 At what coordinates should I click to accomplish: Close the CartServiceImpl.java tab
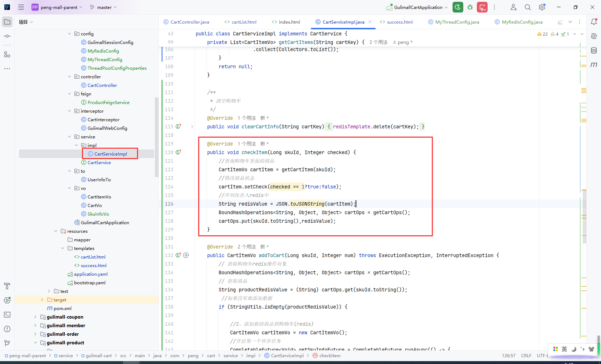coord(370,22)
